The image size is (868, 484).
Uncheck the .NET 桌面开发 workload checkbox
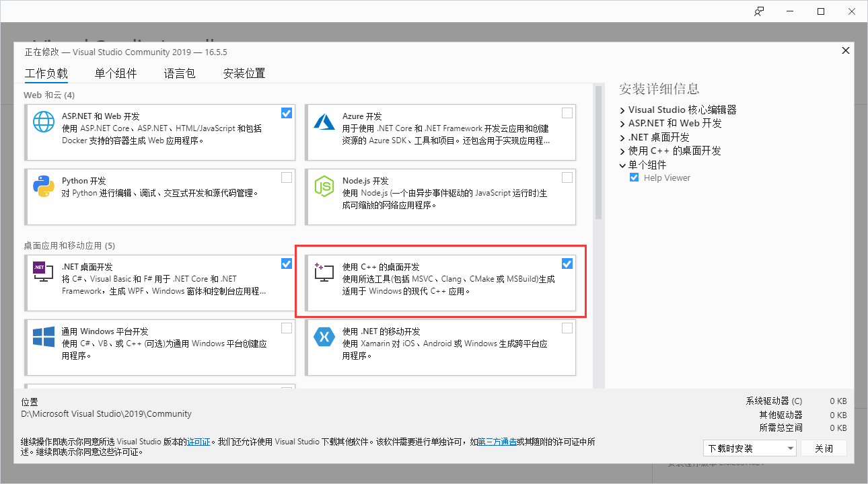click(287, 264)
